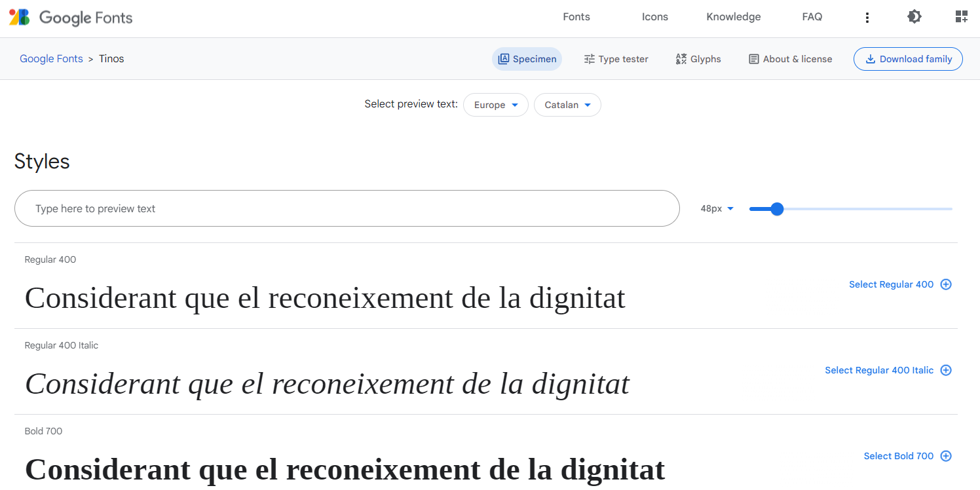980x490 pixels.
Task: Open the Europe region dropdown
Action: coord(496,105)
